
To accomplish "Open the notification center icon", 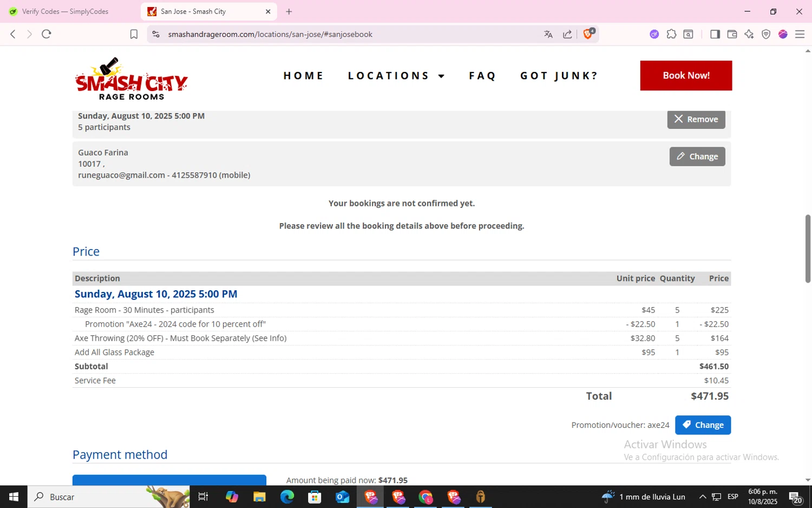I will click(795, 497).
